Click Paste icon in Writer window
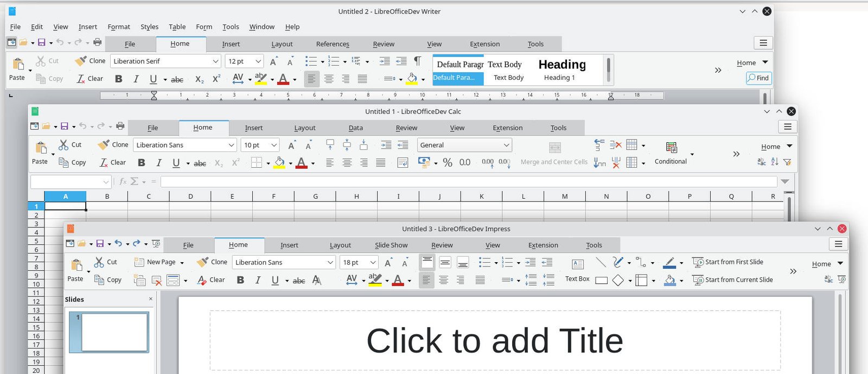The height and width of the screenshot is (374, 868). [x=18, y=64]
